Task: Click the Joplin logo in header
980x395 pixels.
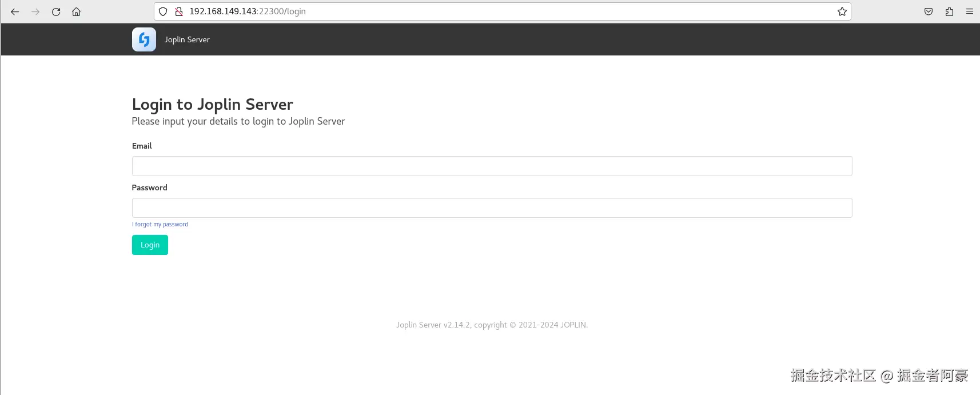Action: tap(144, 39)
